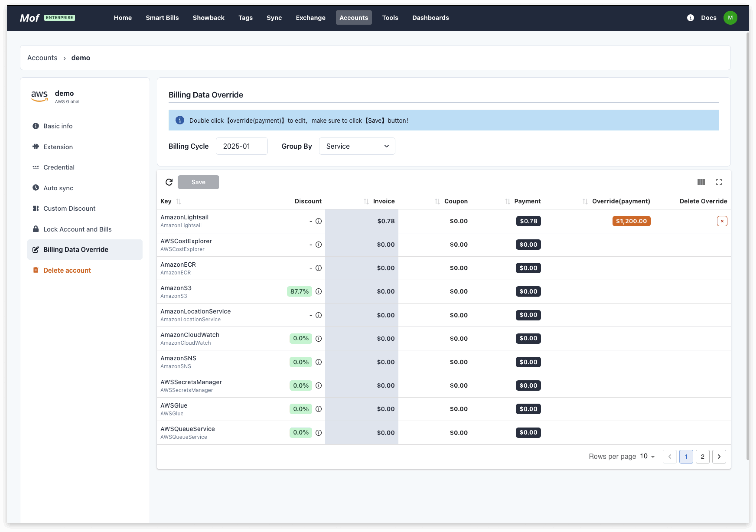
Task: Open the Tags menu
Action: point(246,18)
